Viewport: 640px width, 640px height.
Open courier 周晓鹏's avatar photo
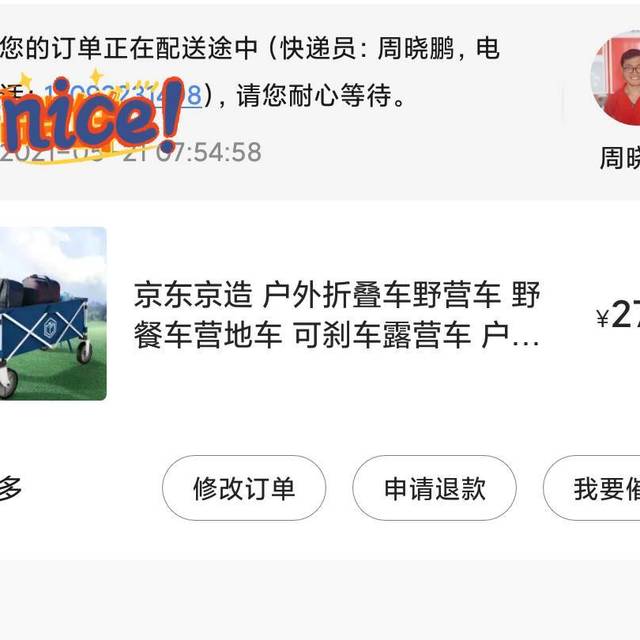click(x=616, y=80)
